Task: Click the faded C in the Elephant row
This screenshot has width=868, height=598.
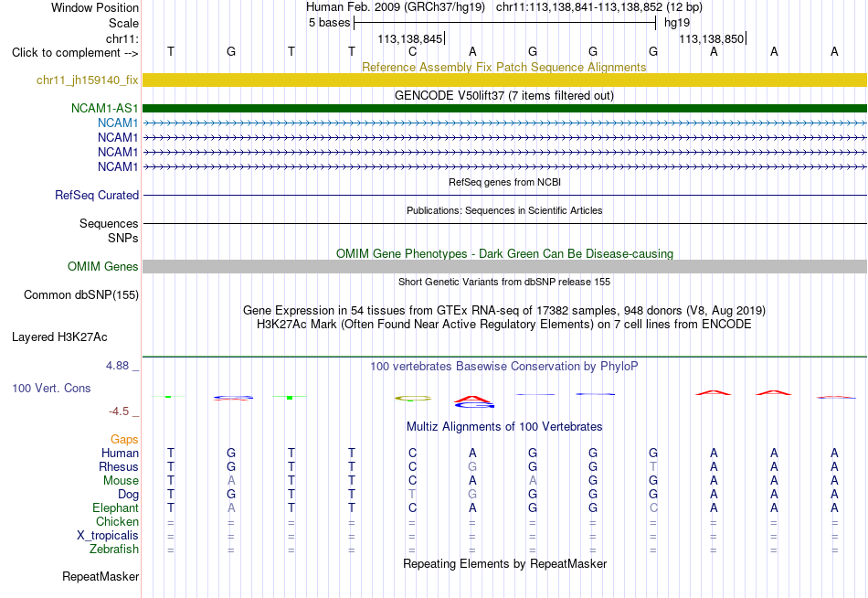Action: (653, 507)
